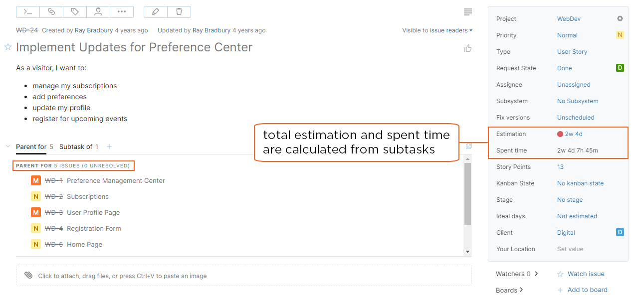644x300 pixels.
Task: Toggle the star to favorite this issue
Action: point(7,47)
